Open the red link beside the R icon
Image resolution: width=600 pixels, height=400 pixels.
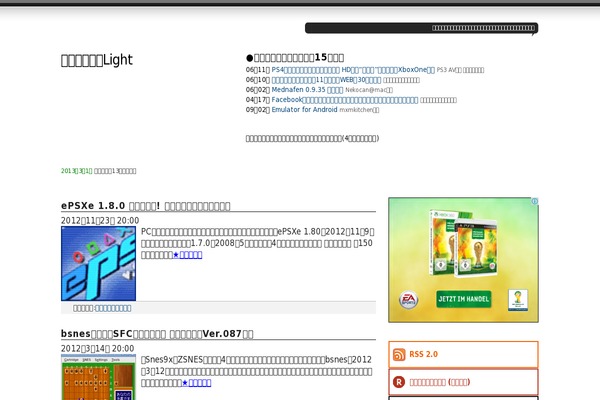(x=440, y=382)
